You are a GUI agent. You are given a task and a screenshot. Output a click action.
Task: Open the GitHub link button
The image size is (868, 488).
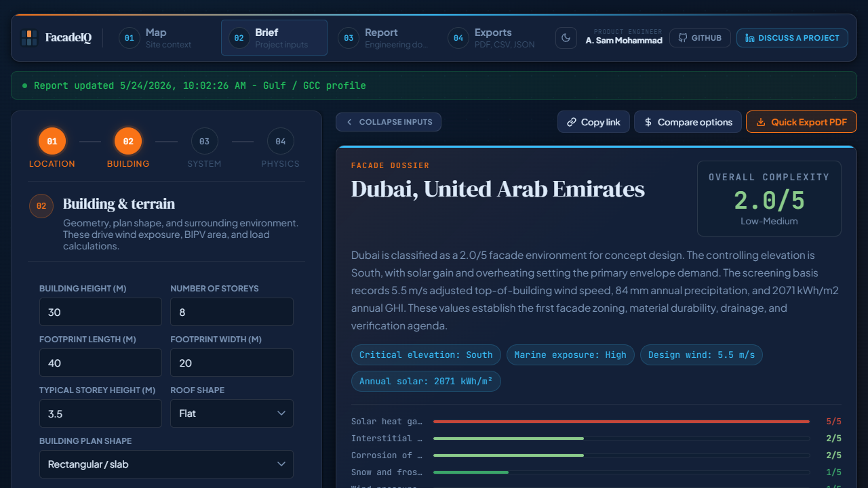pyautogui.click(x=700, y=38)
